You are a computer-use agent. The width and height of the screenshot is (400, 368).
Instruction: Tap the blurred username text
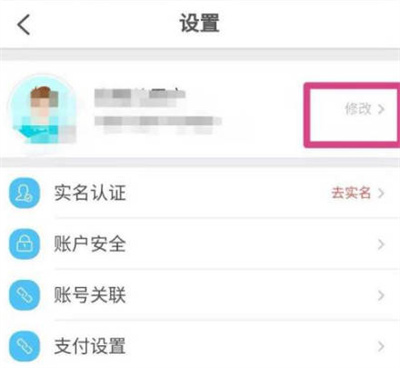pyautogui.click(x=140, y=97)
